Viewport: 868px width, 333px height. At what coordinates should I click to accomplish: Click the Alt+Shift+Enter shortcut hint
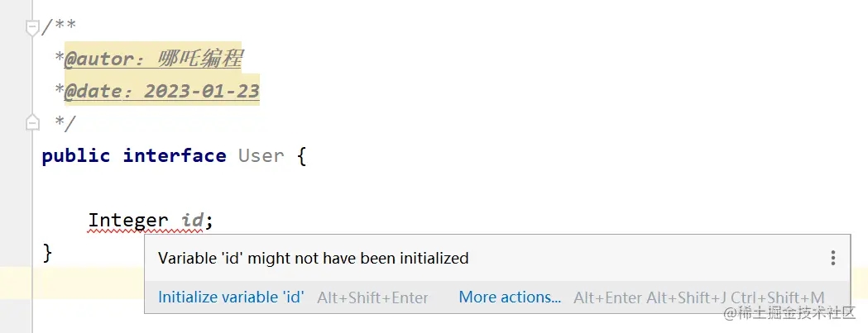[x=372, y=297]
